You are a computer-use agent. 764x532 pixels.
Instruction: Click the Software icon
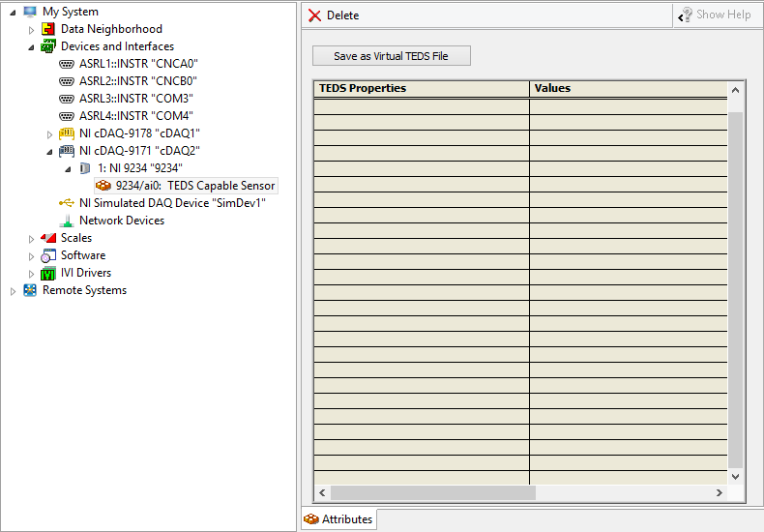[x=47, y=255]
